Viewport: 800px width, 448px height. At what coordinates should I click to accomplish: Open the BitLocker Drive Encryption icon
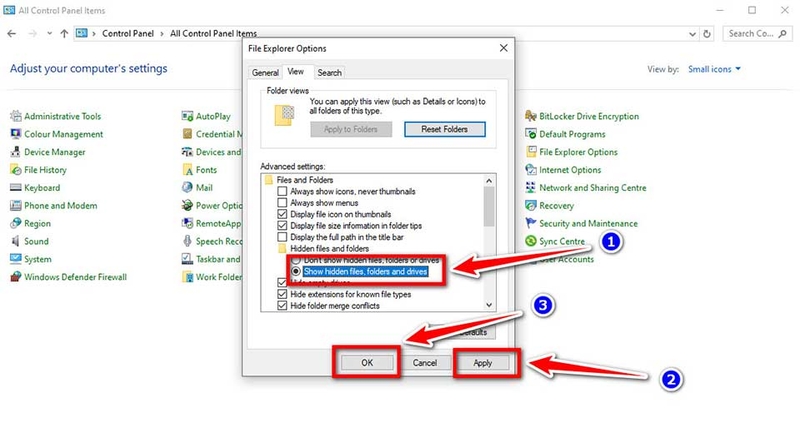pos(531,116)
